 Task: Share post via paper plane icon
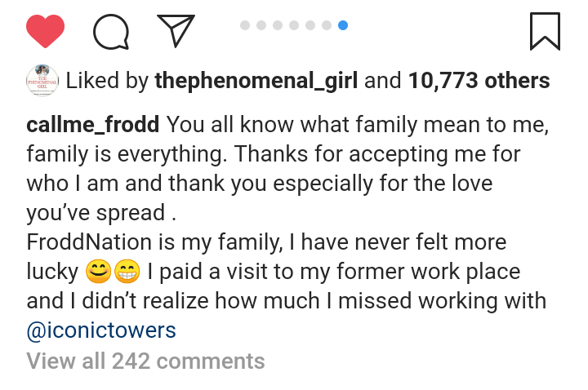(x=175, y=31)
